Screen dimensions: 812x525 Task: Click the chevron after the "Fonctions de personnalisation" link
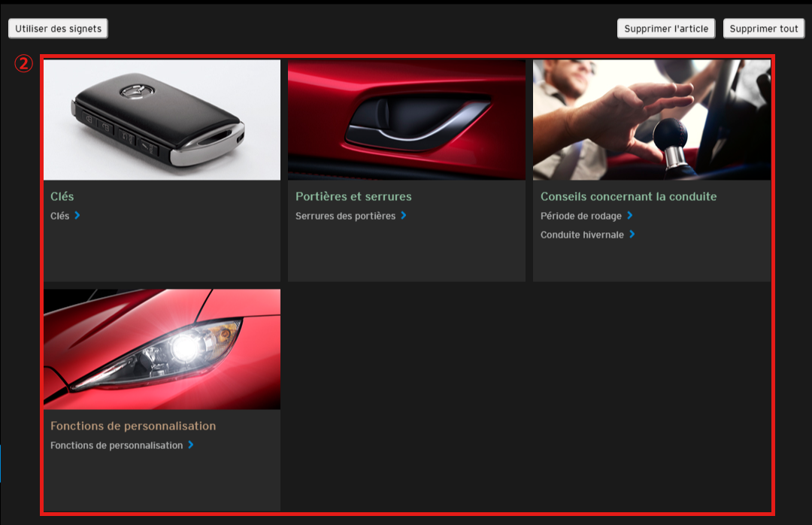tap(191, 445)
